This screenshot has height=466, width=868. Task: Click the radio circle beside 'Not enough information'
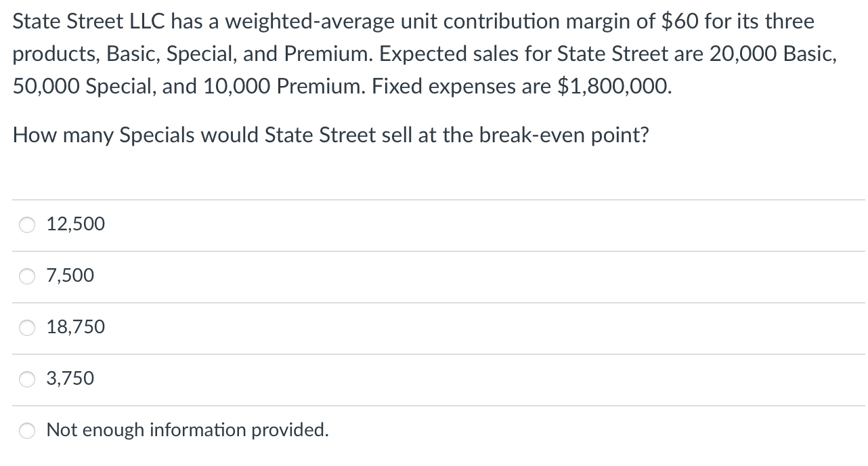pyautogui.click(x=26, y=430)
